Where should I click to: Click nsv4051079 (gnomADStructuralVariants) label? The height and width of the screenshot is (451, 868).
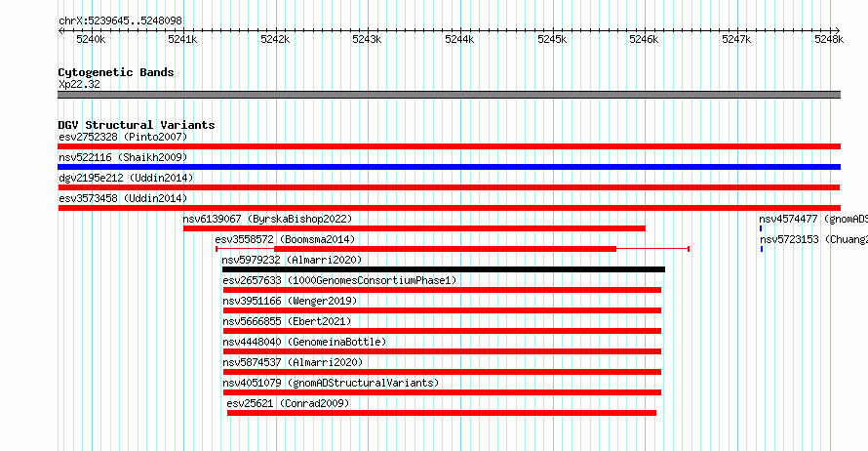331,383
